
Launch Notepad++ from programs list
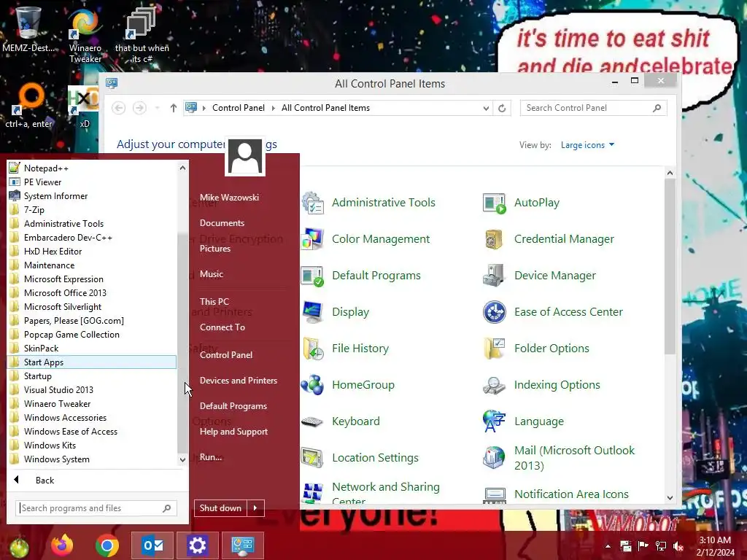[92, 168]
